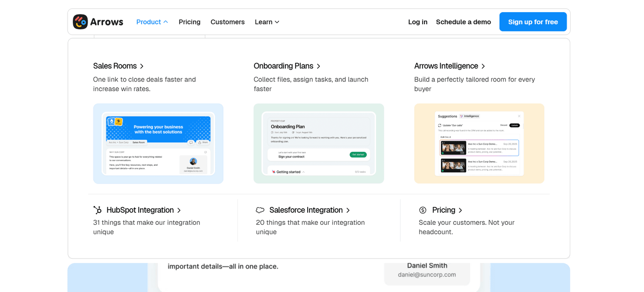Click arrow next to Sales Rooms
This screenshot has width=644, height=292.
coord(142,66)
